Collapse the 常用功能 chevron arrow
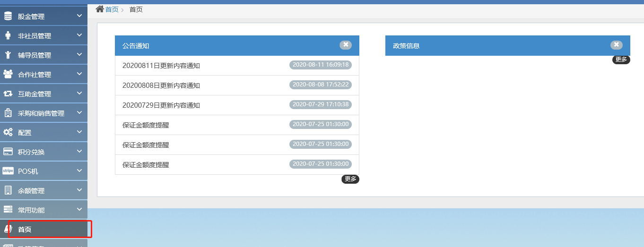The width and height of the screenshot is (644, 247). [x=79, y=210]
